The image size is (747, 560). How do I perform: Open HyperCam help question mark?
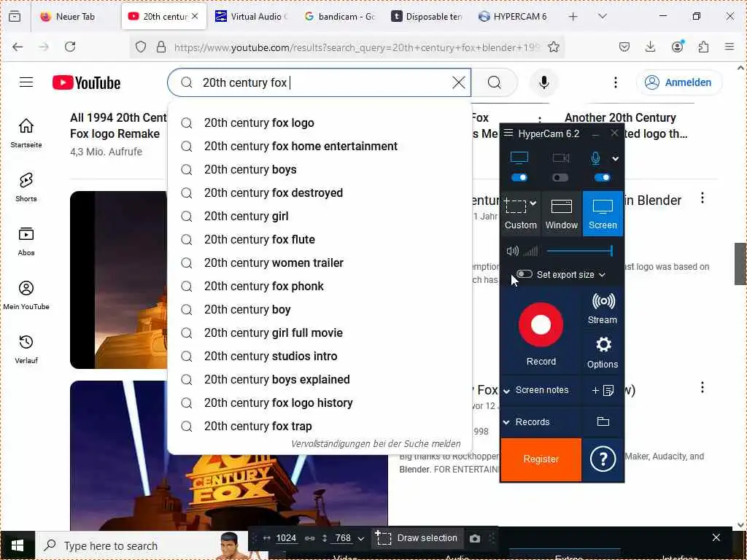[603, 459]
